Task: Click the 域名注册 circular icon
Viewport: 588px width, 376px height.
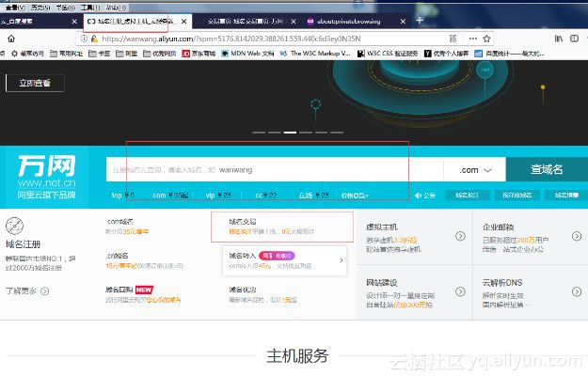Action: (15, 226)
